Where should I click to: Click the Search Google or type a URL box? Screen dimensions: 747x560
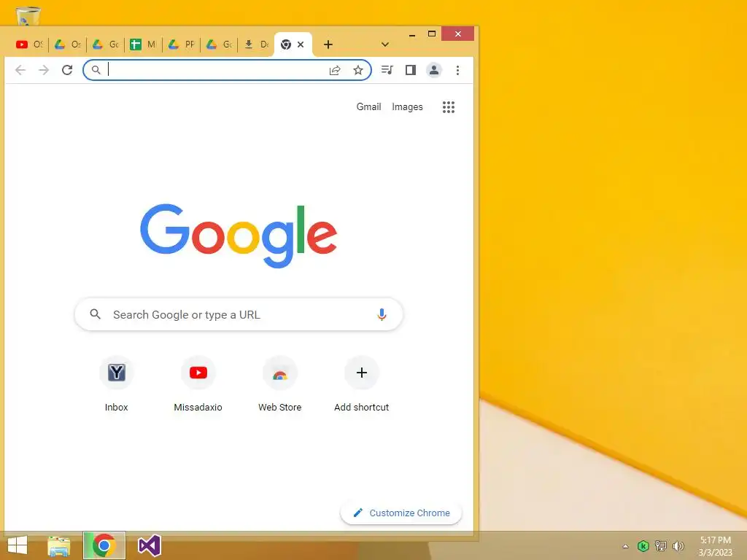click(x=239, y=314)
